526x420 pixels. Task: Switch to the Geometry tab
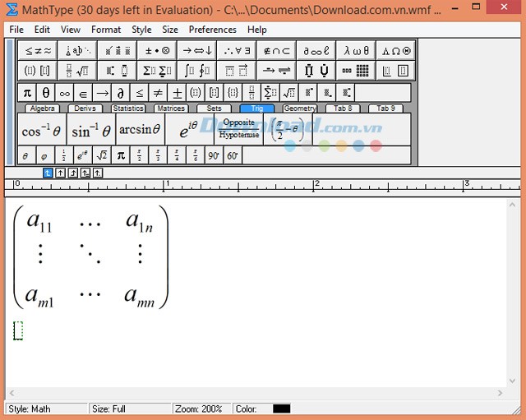click(x=300, y=108)
